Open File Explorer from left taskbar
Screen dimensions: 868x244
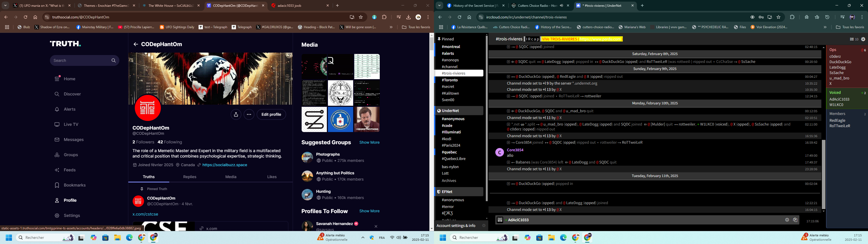117,238
